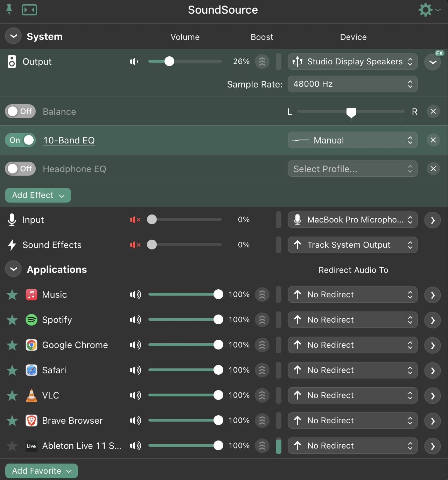Unfavorite Music with its star
Image resolution: width=448 pixels, height=480 pixels.
pyautogui.click(x=12, y=295)
